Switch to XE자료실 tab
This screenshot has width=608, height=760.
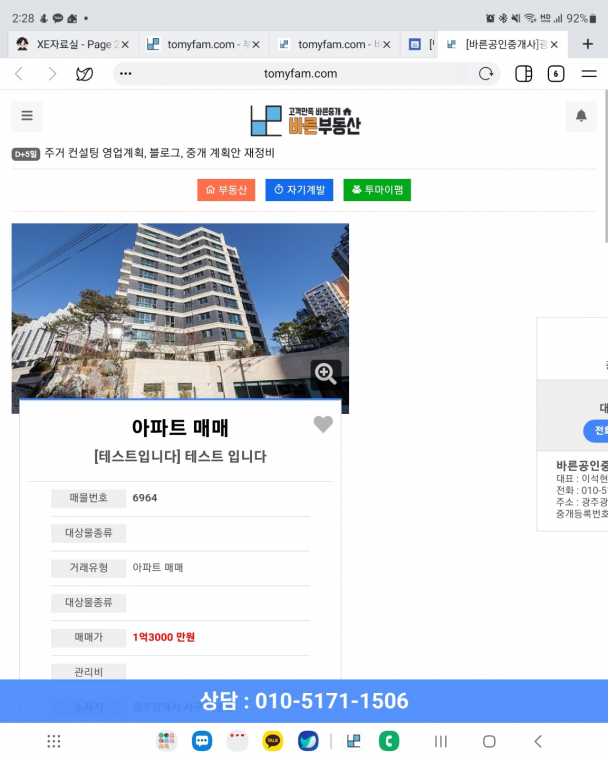(73, 45)
